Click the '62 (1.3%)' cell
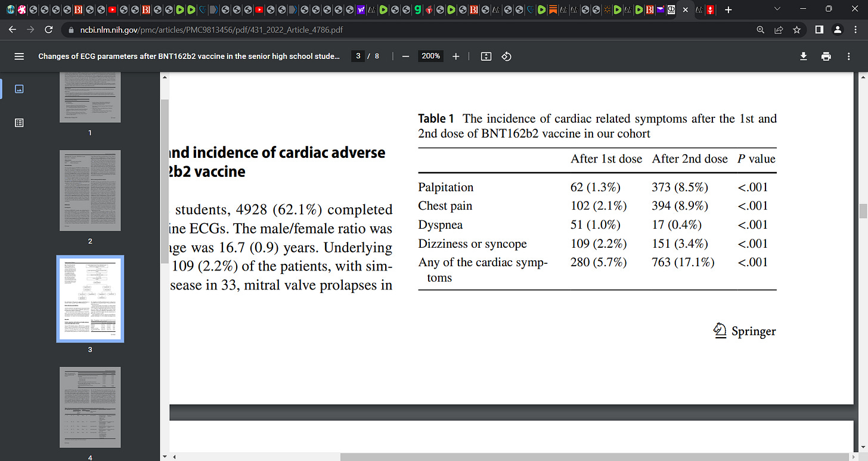 coord(596,187)
